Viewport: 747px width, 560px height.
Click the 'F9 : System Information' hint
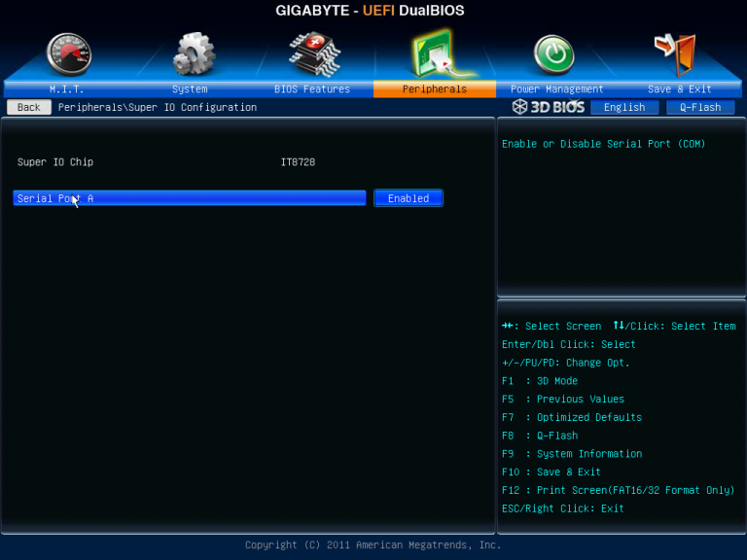(572, 454)
